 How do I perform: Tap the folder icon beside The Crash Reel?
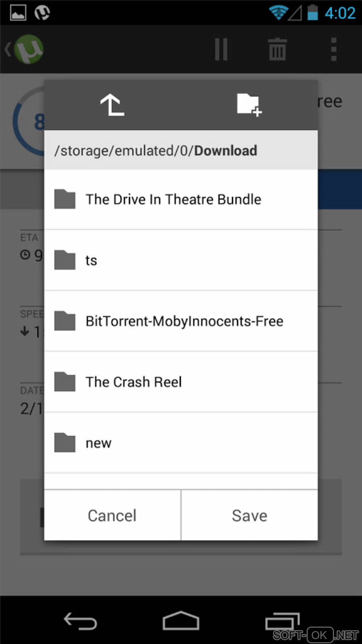pyautogui.click(x=65, y=382)
